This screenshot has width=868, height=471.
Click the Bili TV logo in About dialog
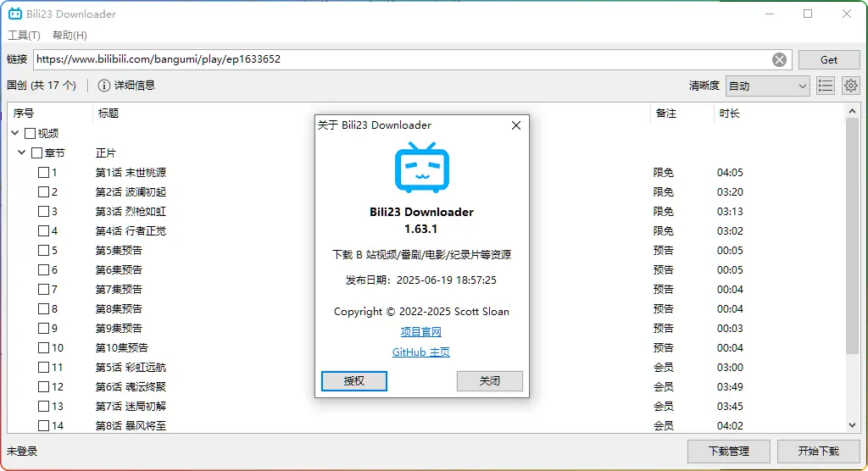(x=422, y=168)
